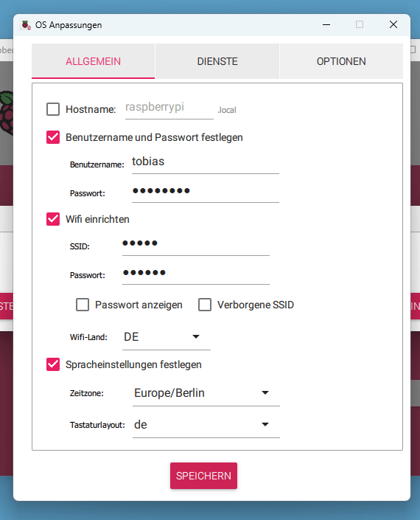Open the Wifi-Land DE dropdown

pyautogui.click(x=167, y=337)
